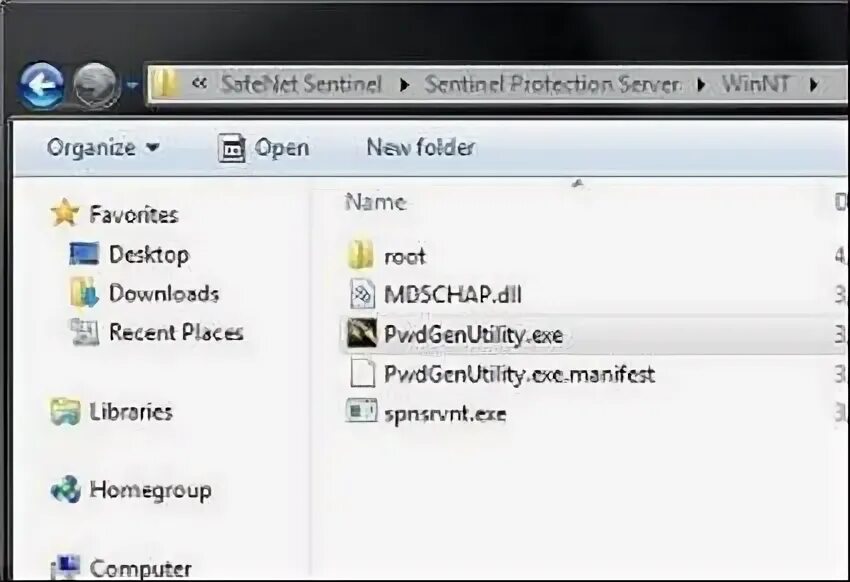Select SafeNet Sentinel breadcrumb
The height and width of the screenshot is (582, 850).
point(301,84)
